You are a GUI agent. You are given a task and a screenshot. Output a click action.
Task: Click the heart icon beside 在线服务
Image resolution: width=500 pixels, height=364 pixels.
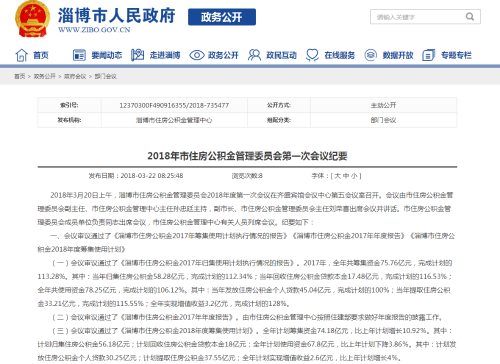click(x=312, y=55)
